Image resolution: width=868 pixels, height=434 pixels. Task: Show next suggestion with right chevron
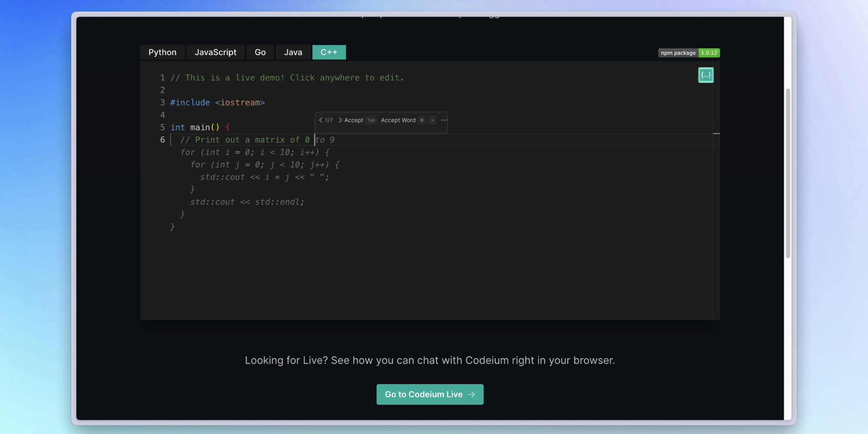pyautogui.click(x=340, y=120)
